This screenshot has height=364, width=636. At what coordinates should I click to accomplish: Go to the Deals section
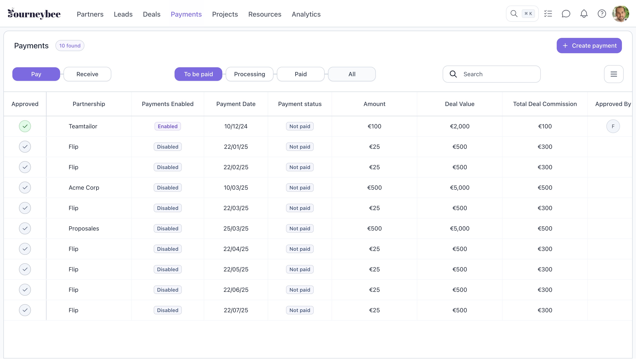coord(152,14)
